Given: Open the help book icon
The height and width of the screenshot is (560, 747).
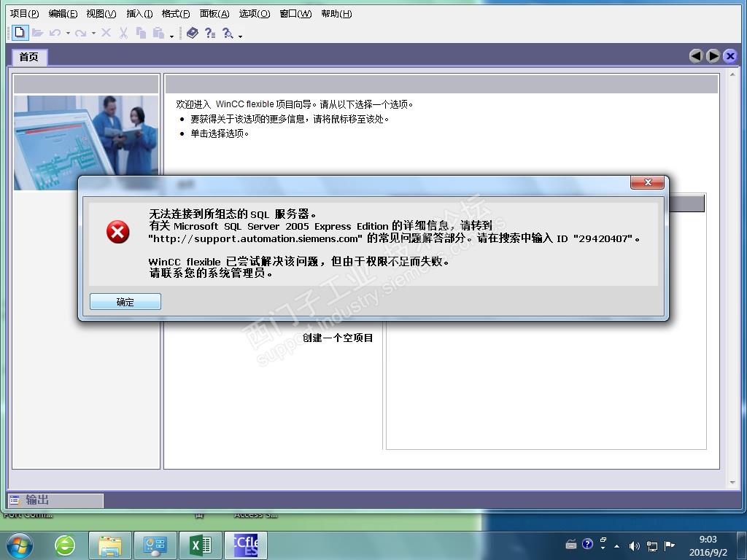Looking at the screenshot, I should (x=193, y=33).
